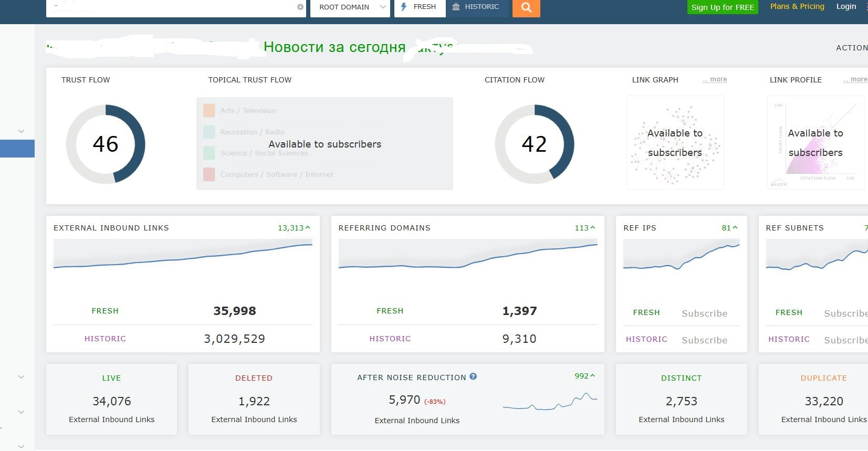Click the LINK PROFILE heading
Image resolution: width=868 pixels, height=451 pixels.
[x=796, y=80]
